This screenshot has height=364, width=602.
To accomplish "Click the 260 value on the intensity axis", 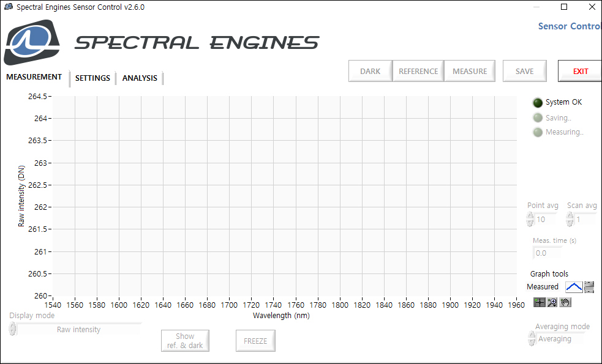I will (x=40, y=295).
